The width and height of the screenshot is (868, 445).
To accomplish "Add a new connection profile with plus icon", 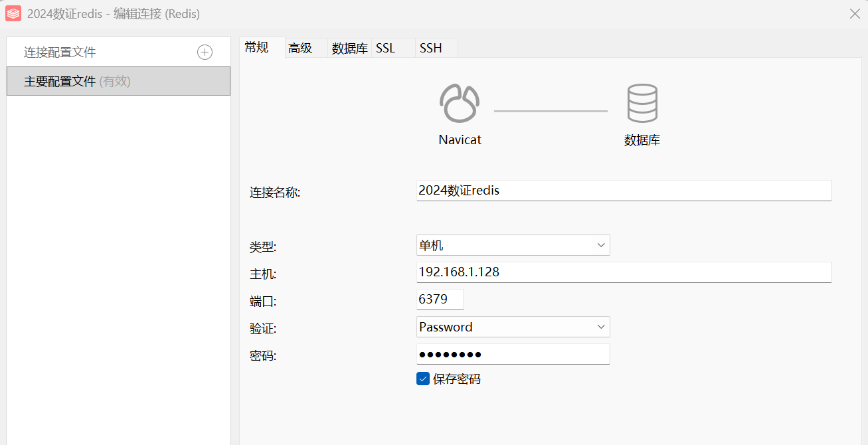I will 205,52.
